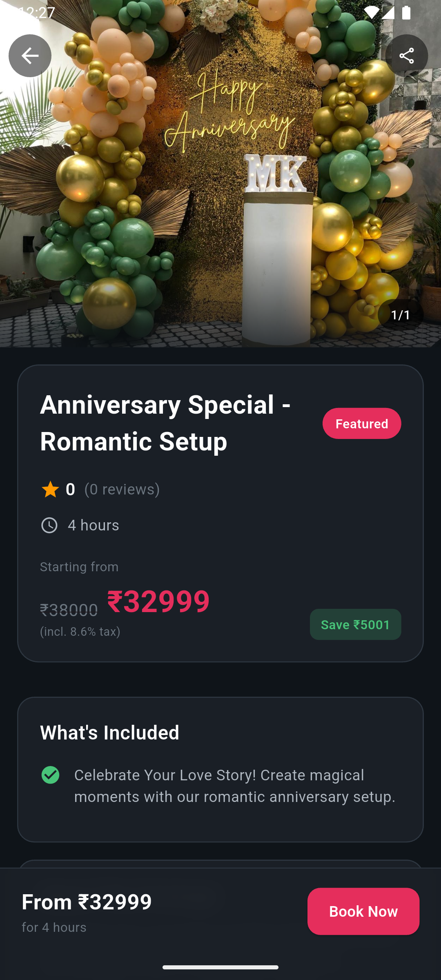441x980 pixels.
Task: Tap the struck-through ₹38000 price
Action: click(69, 610)
